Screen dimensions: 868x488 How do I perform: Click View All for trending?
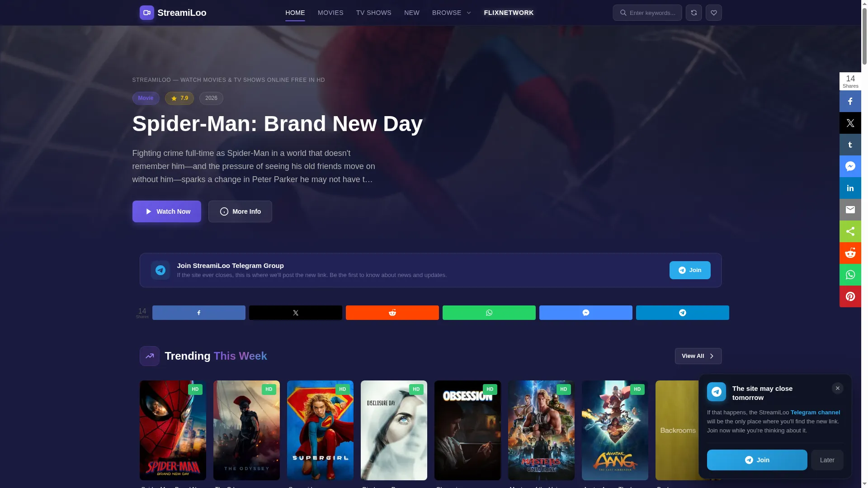pos(698,356)
